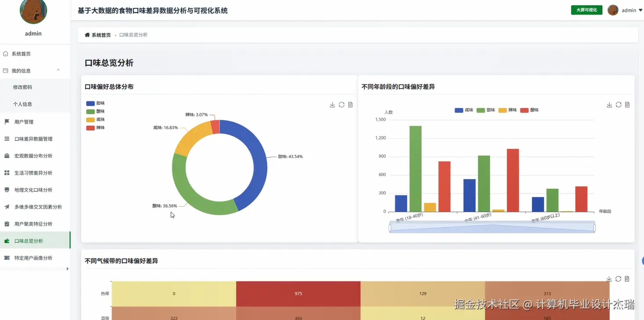The height and width of the screenshot is (320, 644).
Task: Open data view of climate heatmap
Action: click(627, 279)
